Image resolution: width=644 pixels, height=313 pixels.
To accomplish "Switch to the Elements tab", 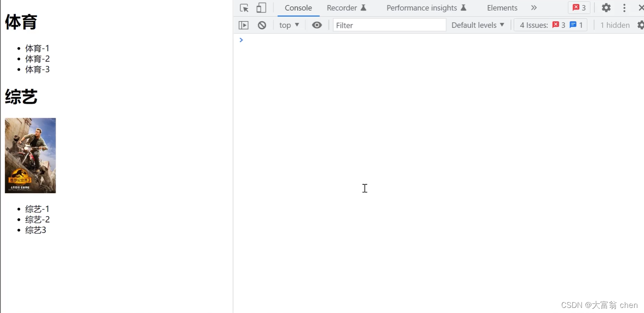I will [x=502, y=8].
